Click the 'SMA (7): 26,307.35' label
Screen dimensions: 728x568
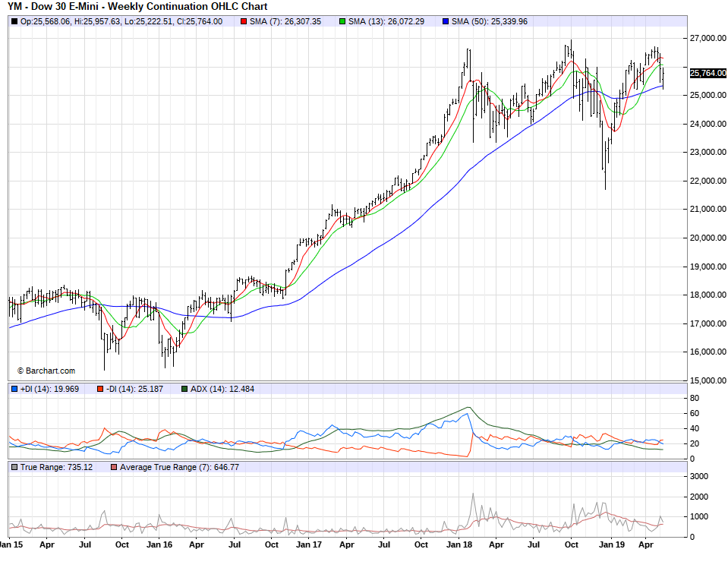(285, 22)
